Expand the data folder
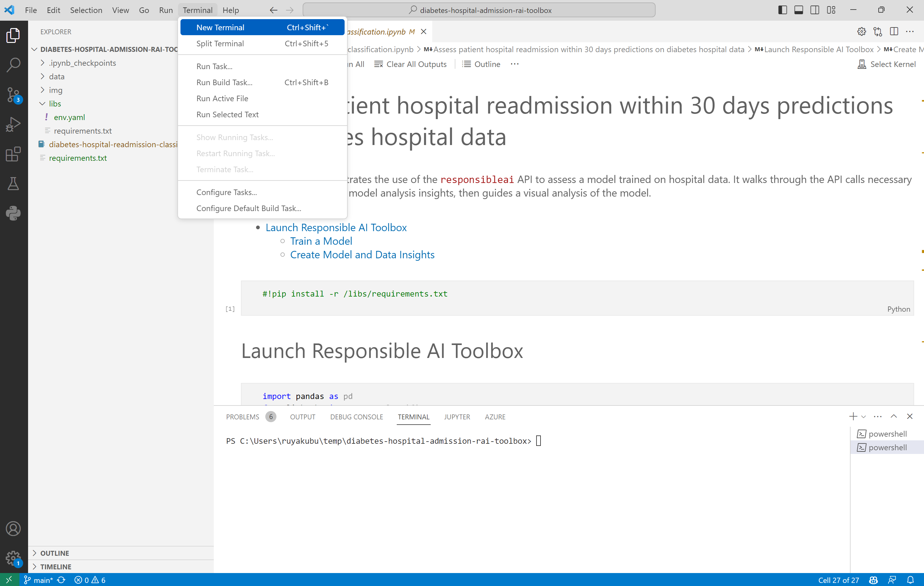924x586 pixels. point(57,76)
